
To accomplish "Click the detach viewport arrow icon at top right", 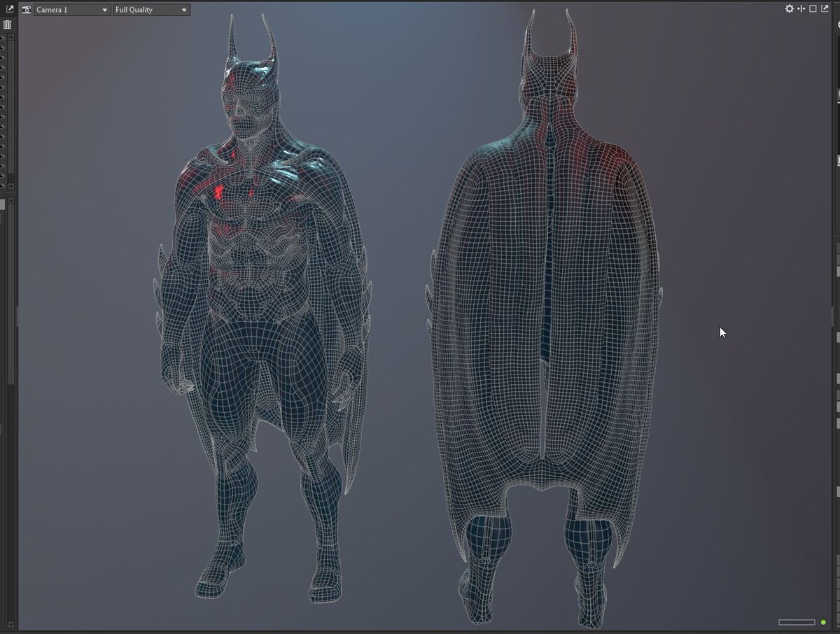I will [x=824, y=8].
